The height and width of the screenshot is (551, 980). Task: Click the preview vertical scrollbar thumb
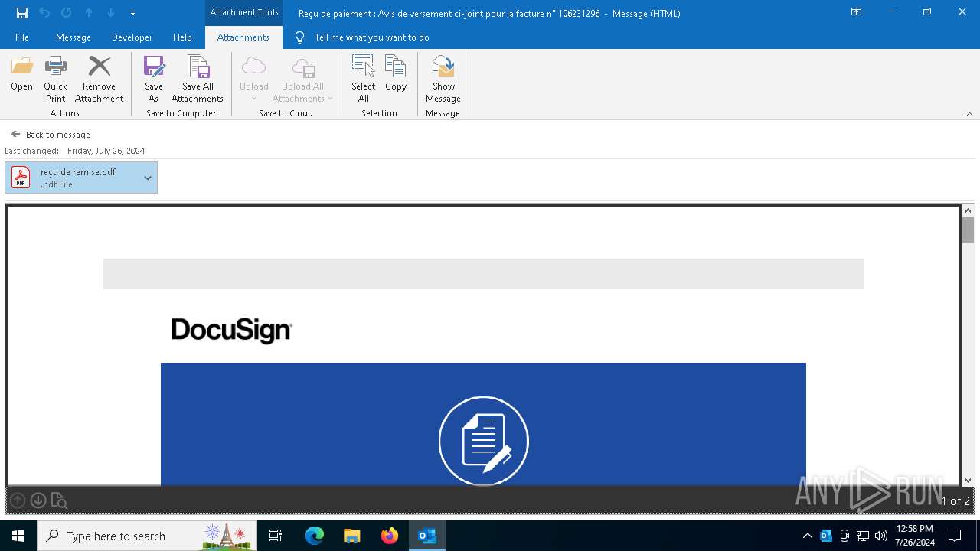click(x=969, y=230)
